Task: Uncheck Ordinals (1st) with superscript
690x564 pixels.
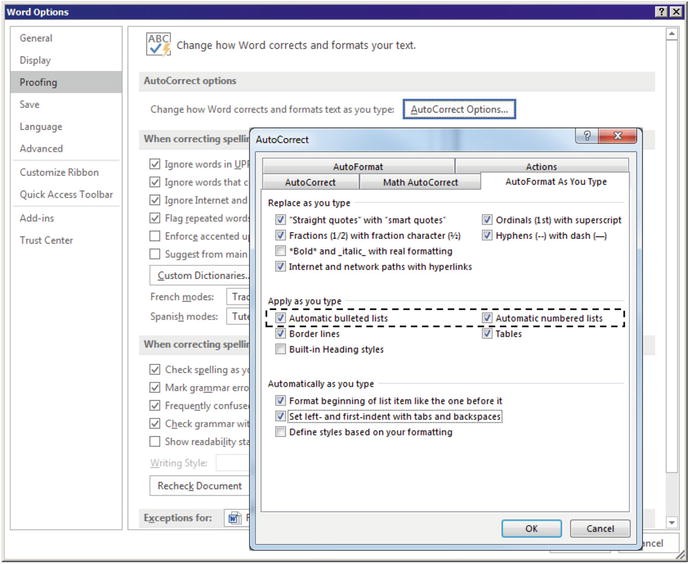Action: point(487,220)
